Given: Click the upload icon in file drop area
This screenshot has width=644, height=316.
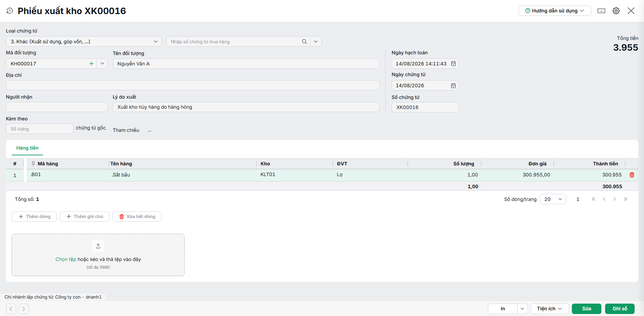Looking at the screenshot, I should (98, 246).
